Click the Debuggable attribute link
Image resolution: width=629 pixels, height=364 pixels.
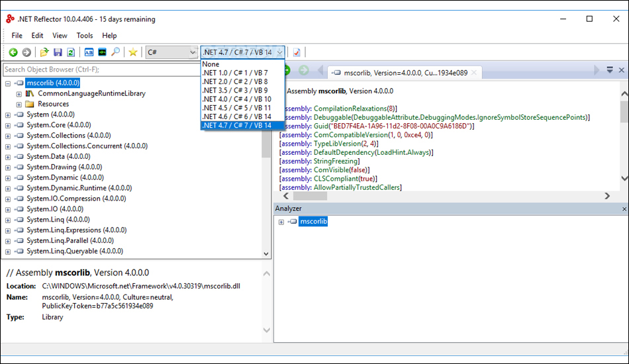pos(332,117)
